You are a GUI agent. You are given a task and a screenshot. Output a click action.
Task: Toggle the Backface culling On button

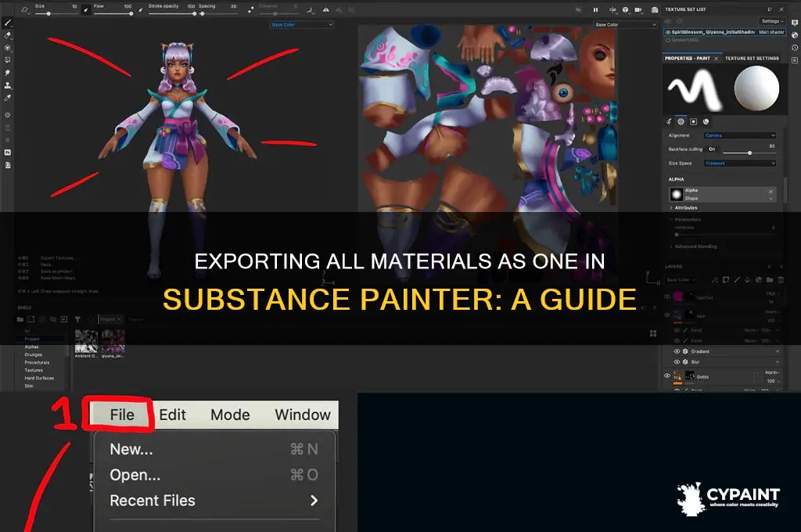coord(712,149)
